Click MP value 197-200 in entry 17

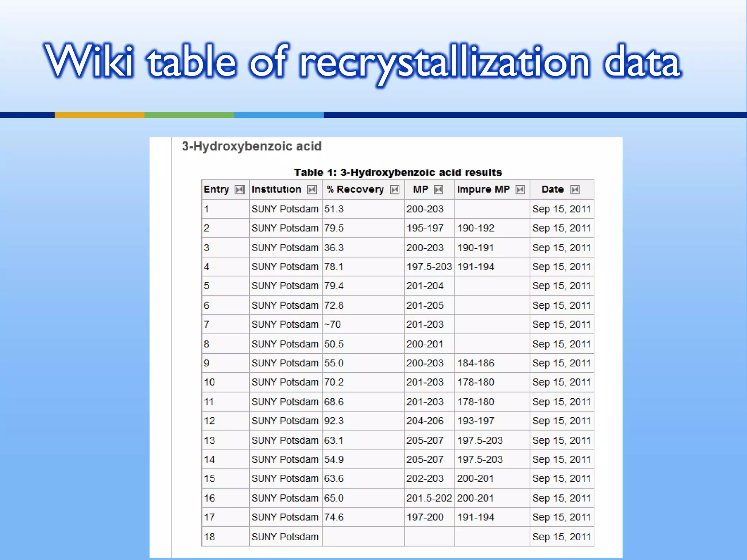click(425, 517)
